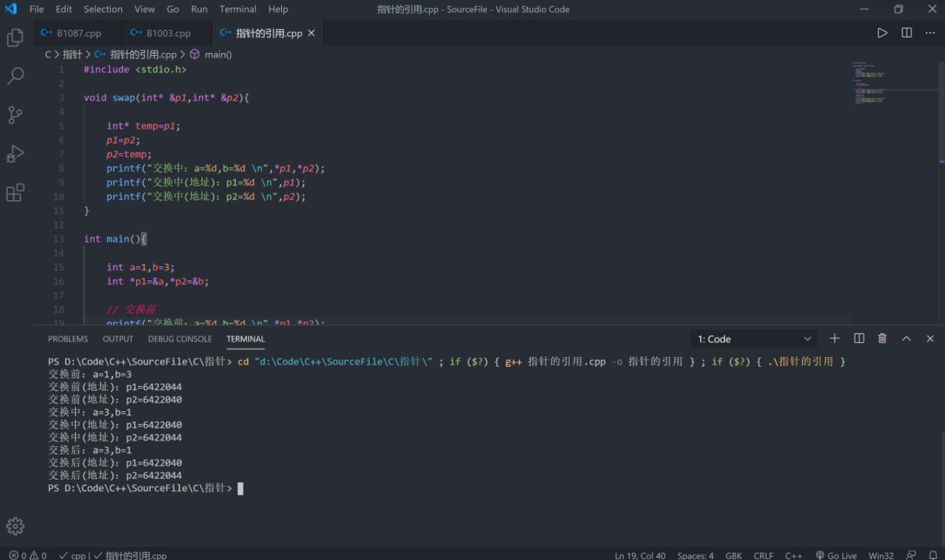Open the Run and Debug view
Screen dimensions: 945x560
coord(15,153)
